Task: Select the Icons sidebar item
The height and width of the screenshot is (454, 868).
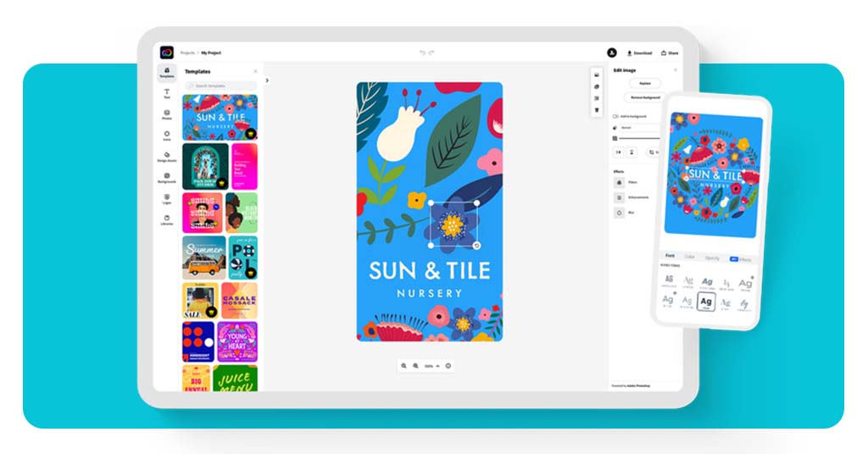Action: 167,136
